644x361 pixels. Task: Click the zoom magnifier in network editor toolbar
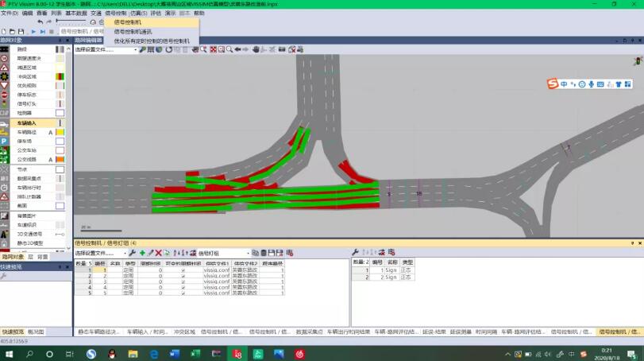click(229, 49)
